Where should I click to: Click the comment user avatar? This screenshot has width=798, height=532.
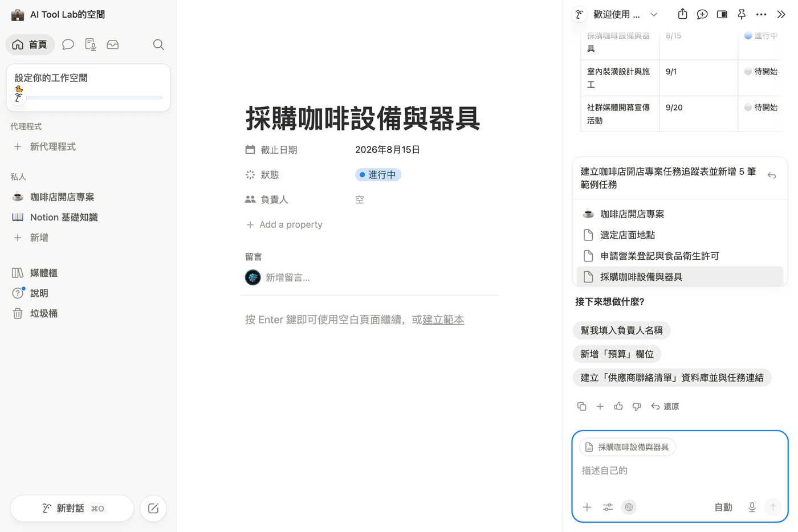click(x=253, y=277)
